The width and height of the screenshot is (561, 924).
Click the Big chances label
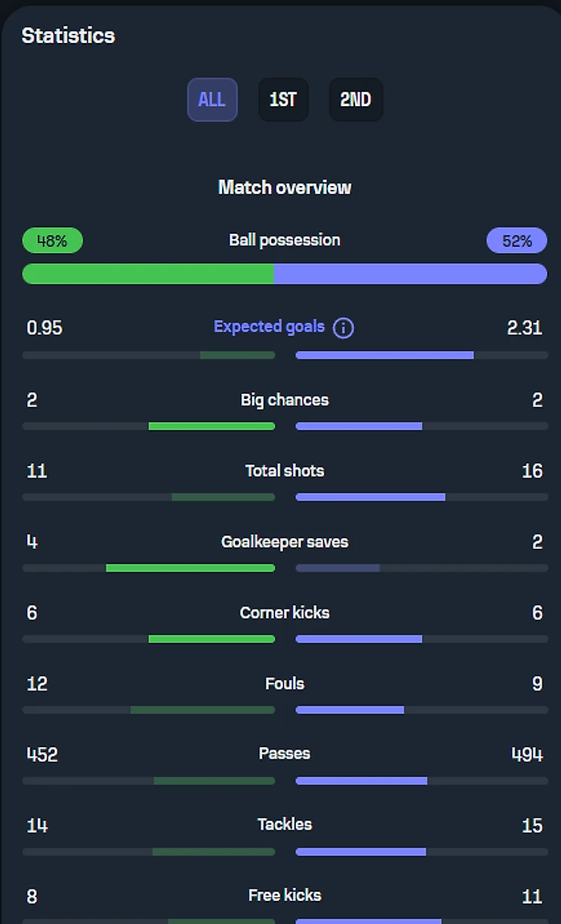pyautogui.click(x=284, y=400)
